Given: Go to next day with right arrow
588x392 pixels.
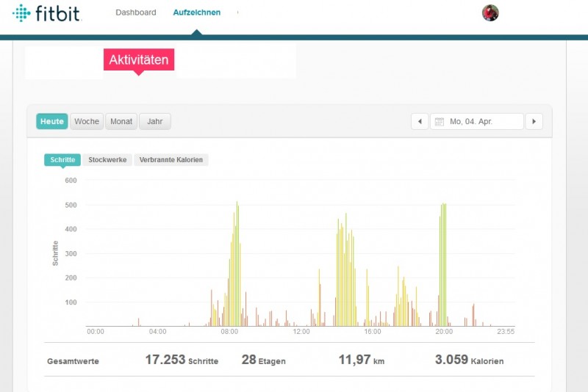Looking at the screenshot, I should 534,122.
